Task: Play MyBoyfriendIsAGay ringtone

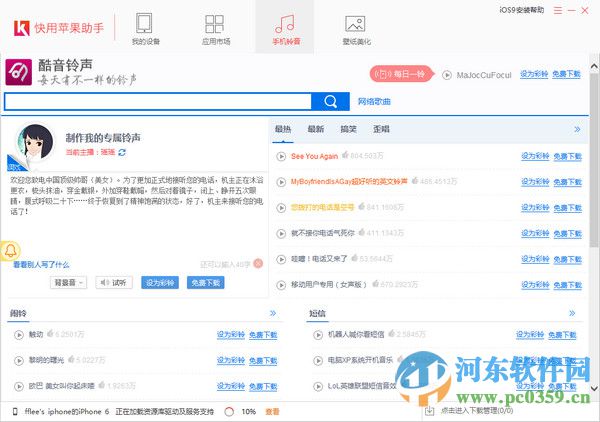Action: pos(281,182)
